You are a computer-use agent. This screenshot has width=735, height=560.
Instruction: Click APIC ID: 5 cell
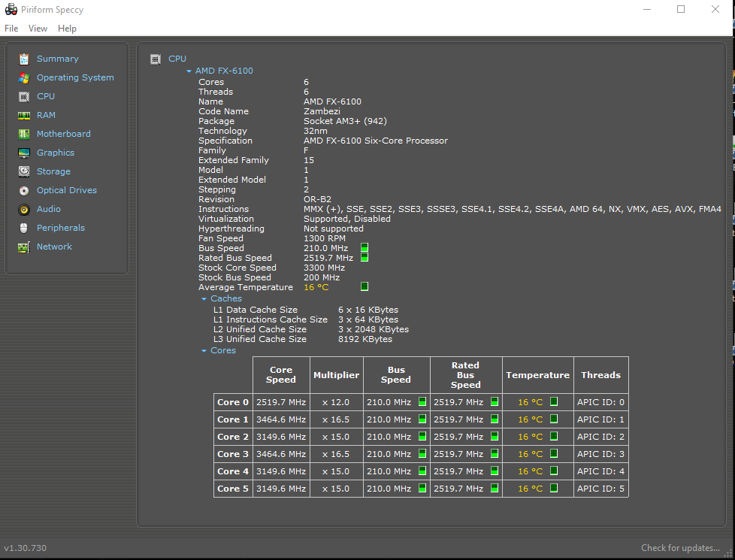[600, 489]
